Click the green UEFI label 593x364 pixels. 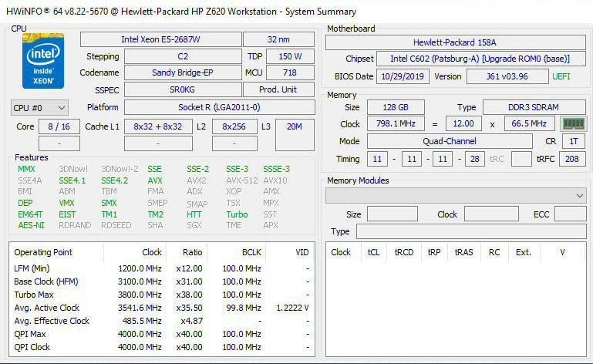point(561,76)
